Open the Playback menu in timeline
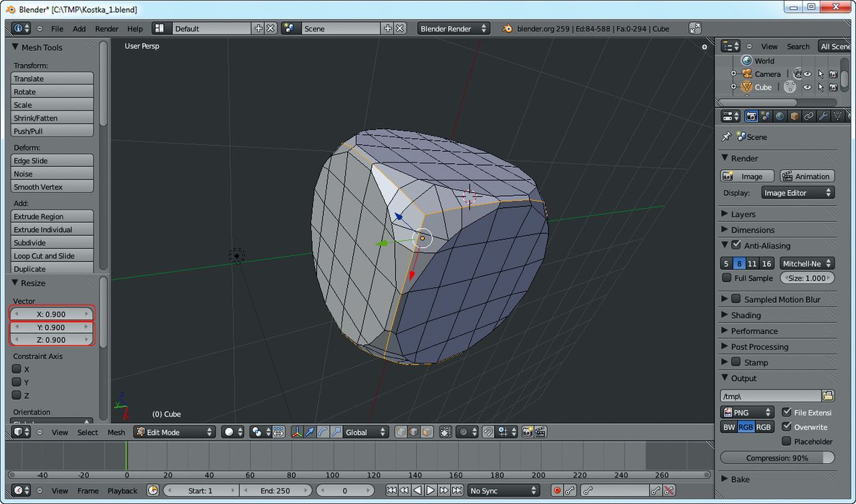Screen dimensions: 856x504 pyautogui.click(x=122, y=491)
